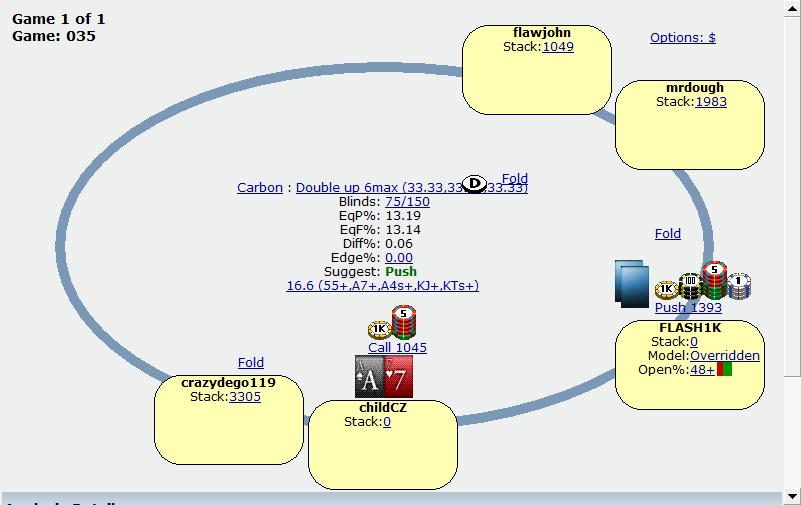Click the Game 1 of 1 heading
The height and width of the screenshot is (505, 801).
59,19
